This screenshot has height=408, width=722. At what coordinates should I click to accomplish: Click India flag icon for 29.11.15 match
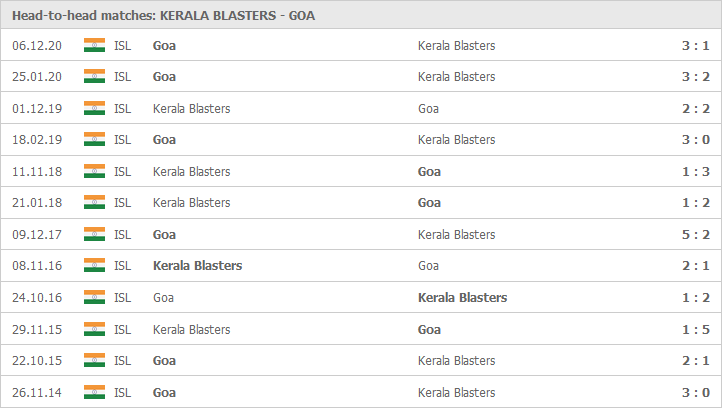(x=94, y=329)
